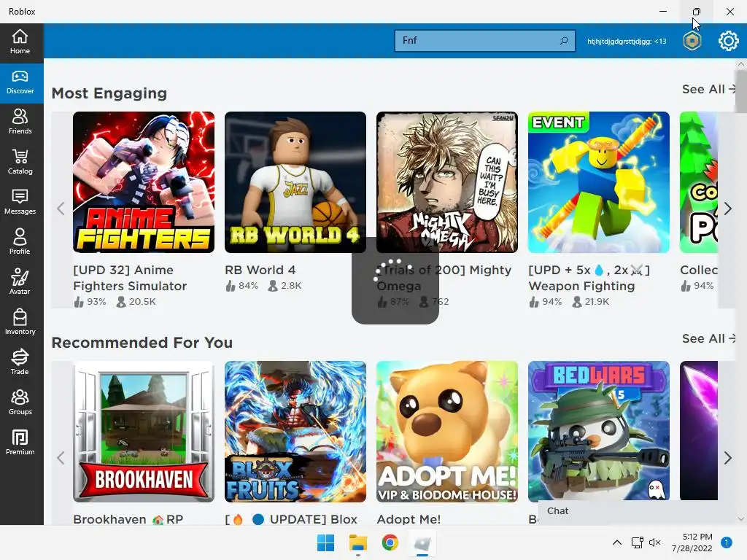Click the network tray icon

637,542
